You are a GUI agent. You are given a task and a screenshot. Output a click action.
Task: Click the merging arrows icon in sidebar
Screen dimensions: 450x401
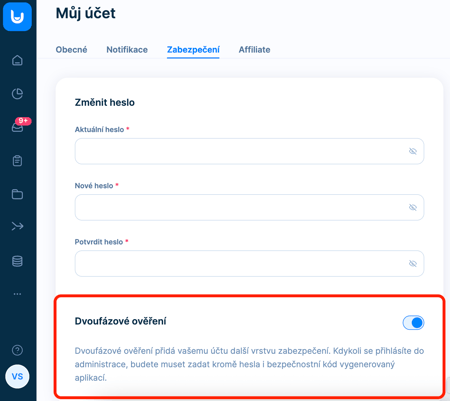click(x=17, y=226)
